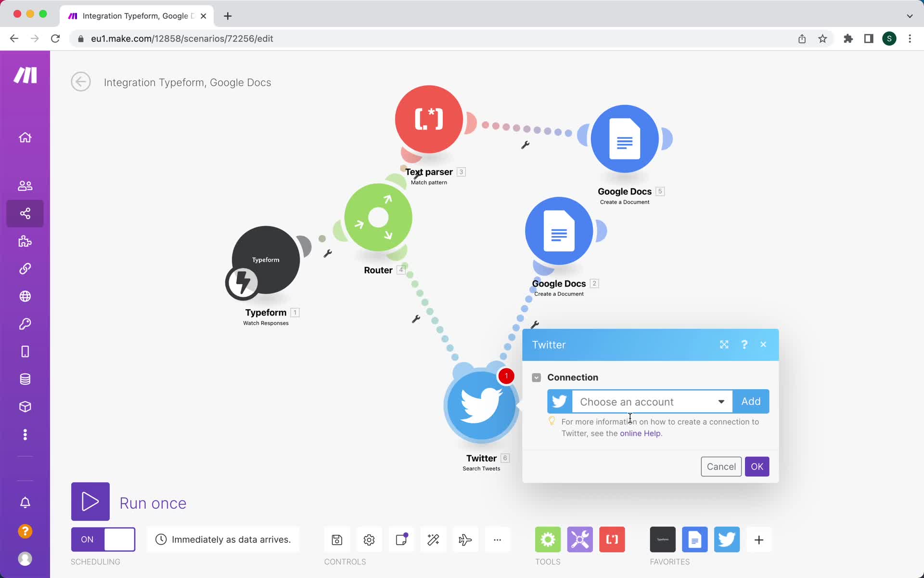Screen dimensions: 924x578
Task: Click the Twitter Search Tweets node
Action: (x=481, y=406)
